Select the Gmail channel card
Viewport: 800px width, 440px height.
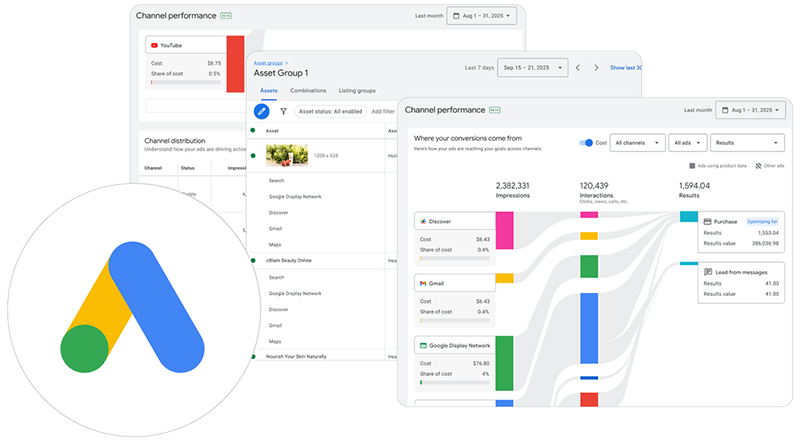click(455, 301)
